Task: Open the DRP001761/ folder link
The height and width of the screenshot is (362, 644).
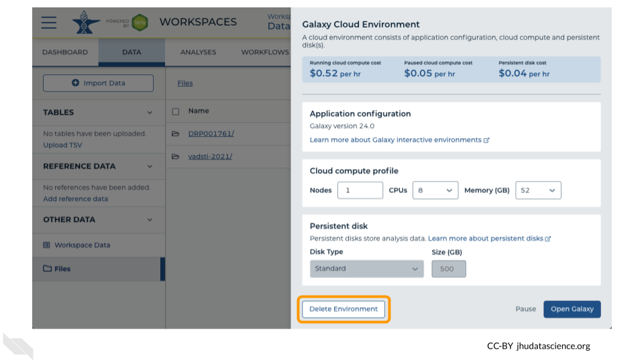Action: coord(211,134)
